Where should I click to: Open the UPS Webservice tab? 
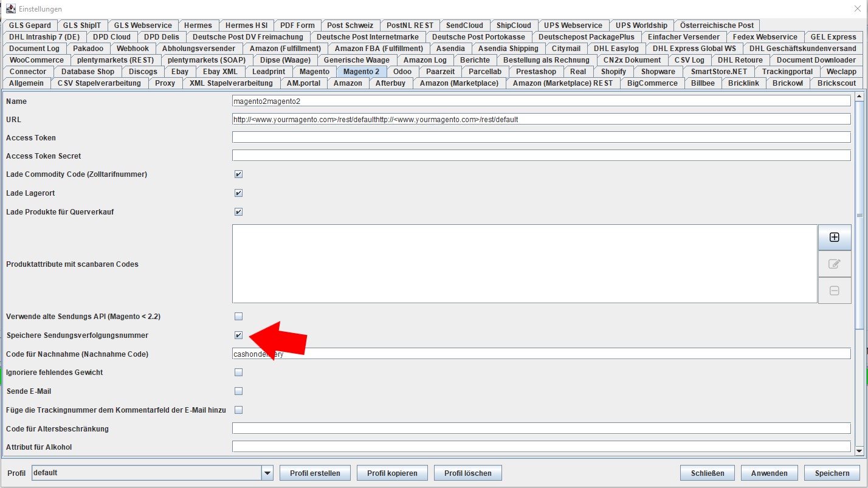(x=573, y=26)
